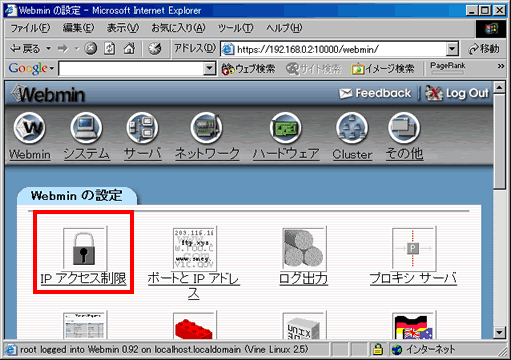This screenshot has width=511, height=360.
Task: Click the PageRank indicator bar
Action: coord(447,72)
